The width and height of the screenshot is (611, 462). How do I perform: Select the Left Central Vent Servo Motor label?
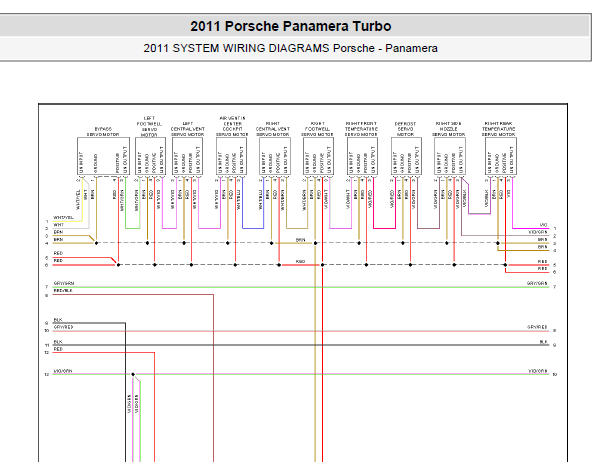[187, 129]
